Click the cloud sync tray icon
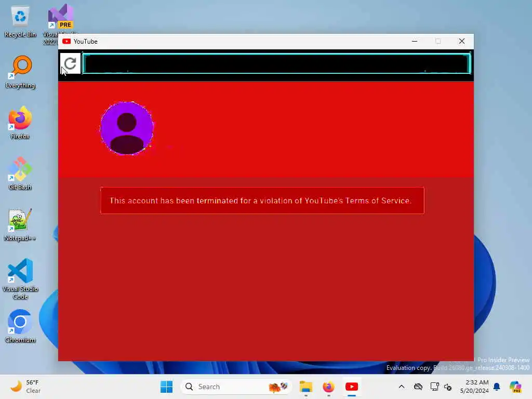Viewport: 532px width, 399px height. click(x=418, y=387)
